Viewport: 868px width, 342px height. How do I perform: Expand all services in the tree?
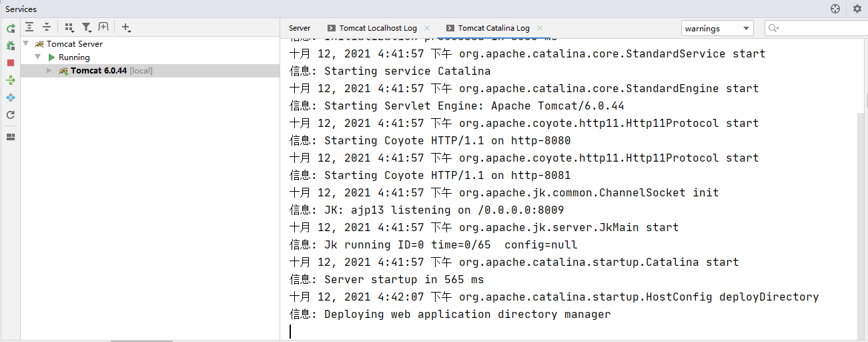tap(29, 27)
